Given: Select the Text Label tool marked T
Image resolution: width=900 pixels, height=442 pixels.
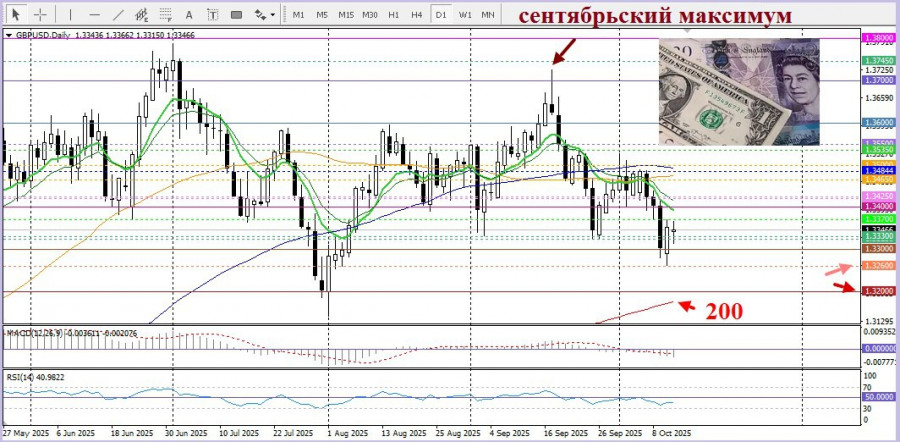Looking at the screenshot, I should 212,14.
